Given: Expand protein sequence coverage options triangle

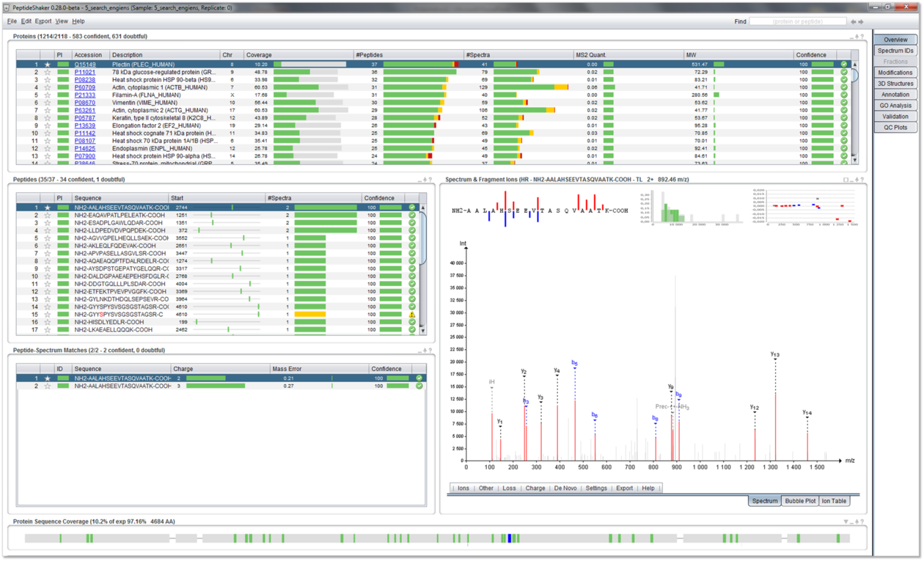Looking at the screenshot, I should click(846, 522).
